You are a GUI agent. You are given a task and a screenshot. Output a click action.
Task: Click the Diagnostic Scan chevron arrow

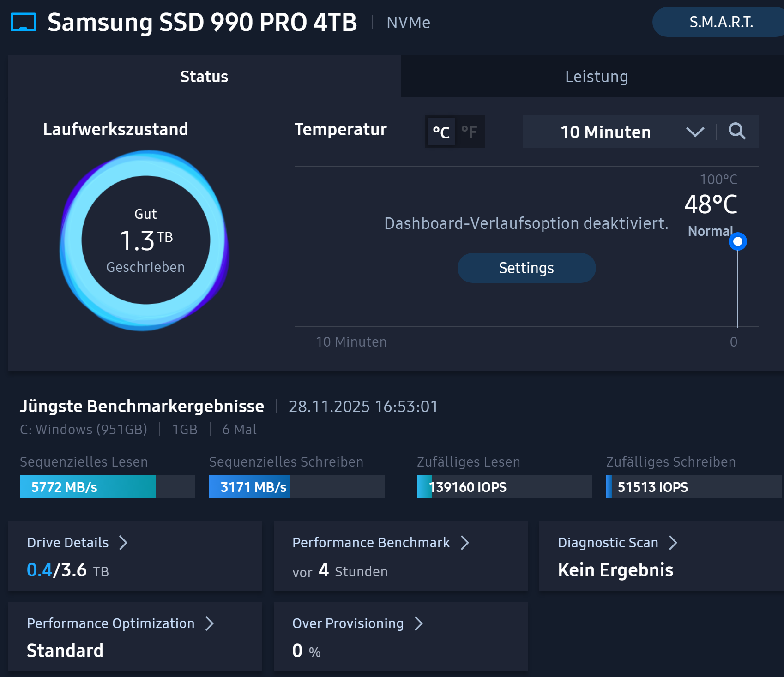coord(673,543)
